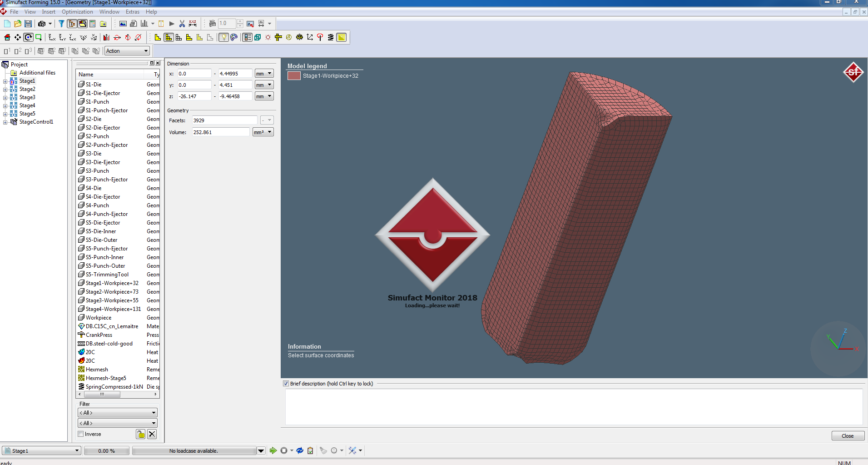Open the File menu
The height and width of the screenshot is (465, 868).
14,12
